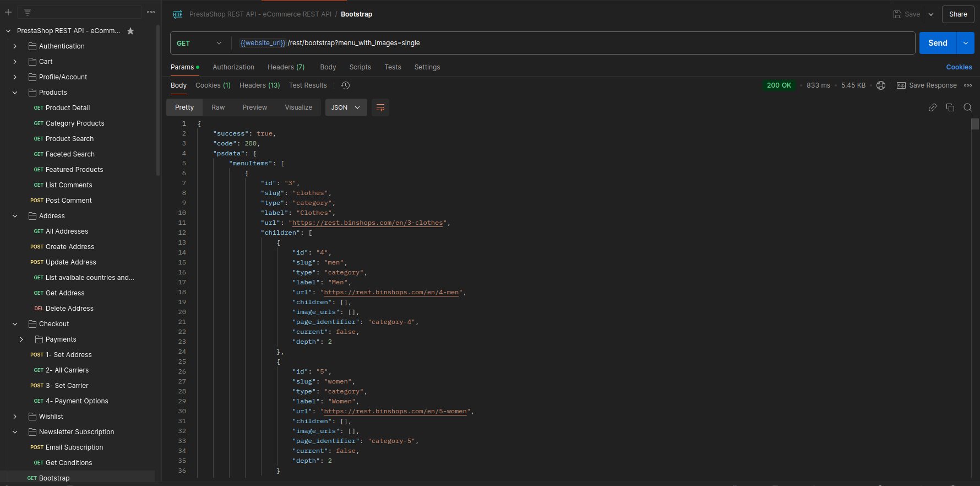This screenshot has height=486, width=980.
Task: Open the Save options dropdown arrow
Action: tap(931, 14)
